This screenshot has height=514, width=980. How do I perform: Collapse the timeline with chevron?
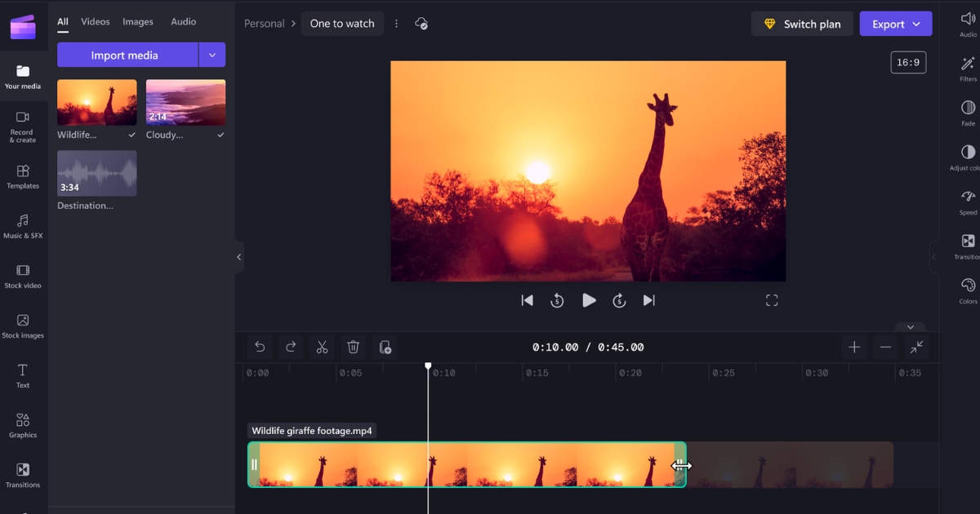[911, 327]
